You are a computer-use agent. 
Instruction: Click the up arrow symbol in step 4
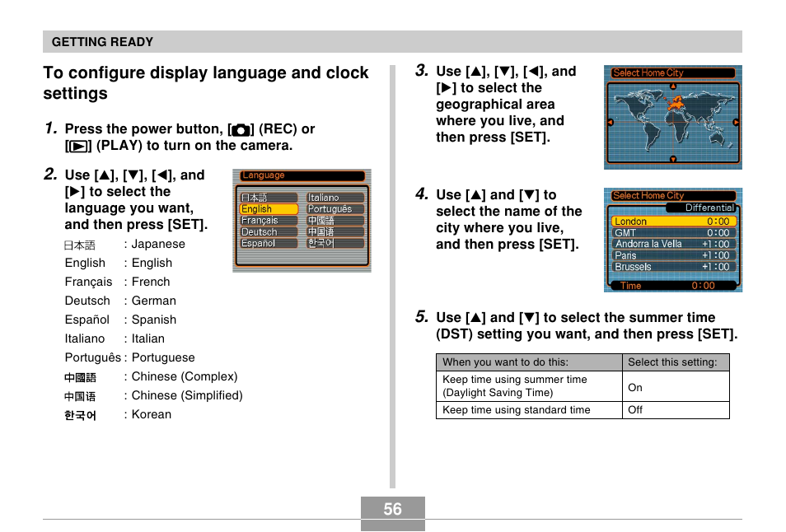(477, 195)
